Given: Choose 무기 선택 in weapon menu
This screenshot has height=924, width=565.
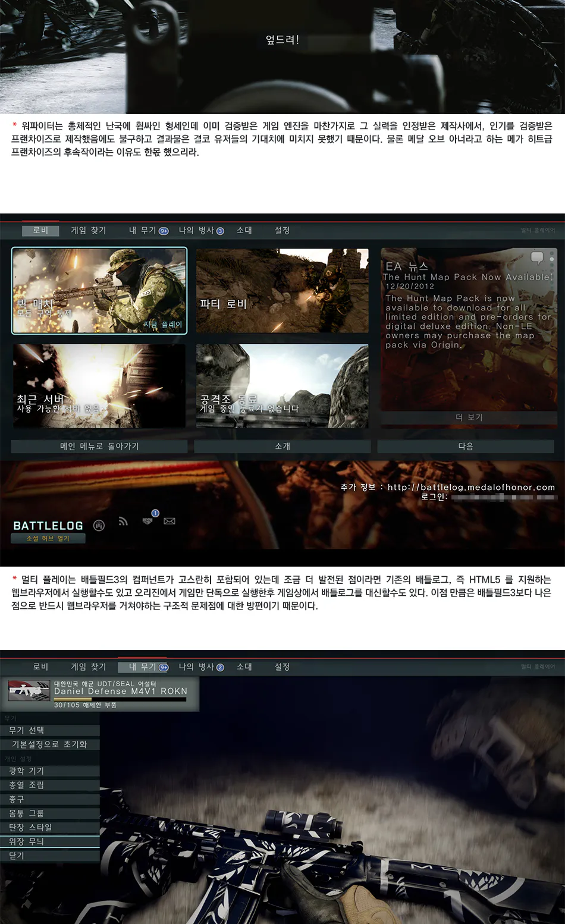Looking at the screenshot, I should 50,730.
